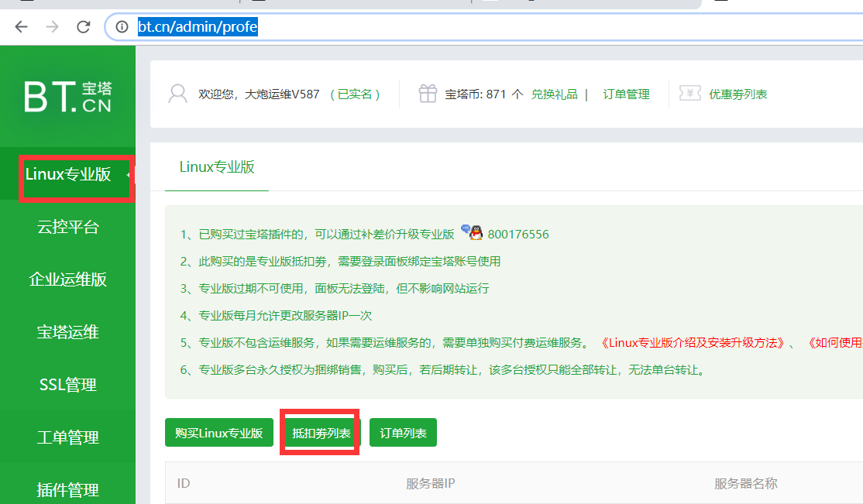Click the 兑换礼品 link
The height and width of the screenshot is (504, 863).
pos(554,94)
